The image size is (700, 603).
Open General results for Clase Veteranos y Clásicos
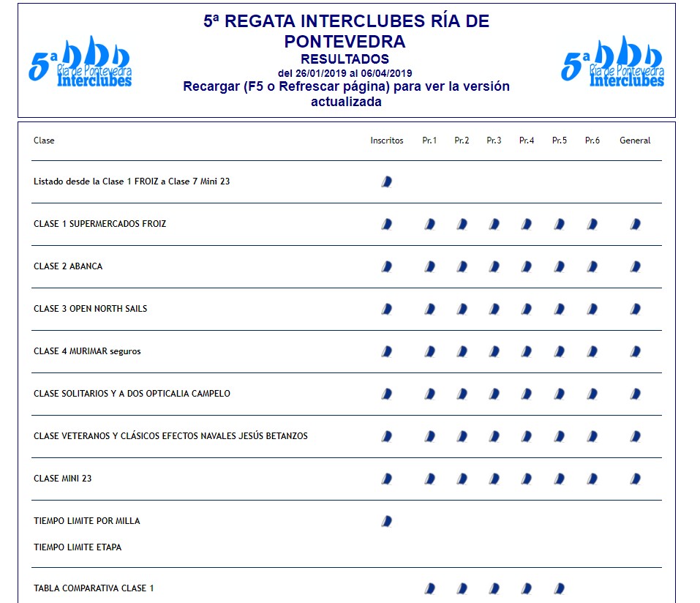point(635,436)
